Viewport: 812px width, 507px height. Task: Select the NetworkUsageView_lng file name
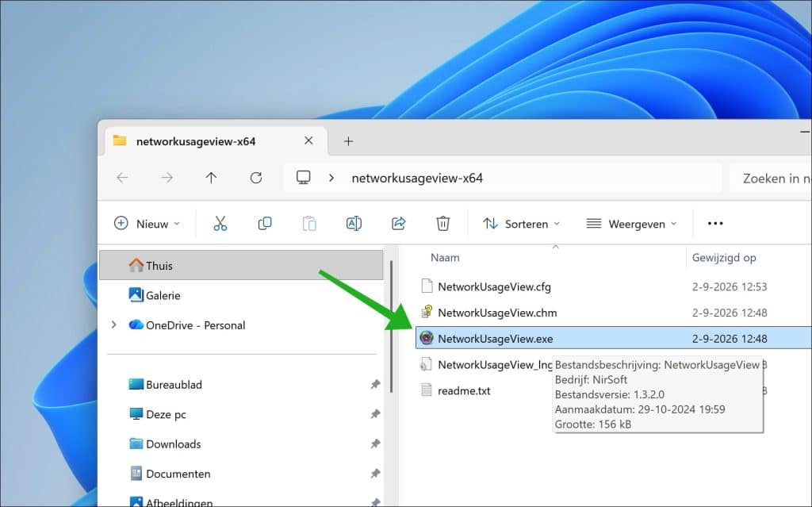[x=495, y=364]
